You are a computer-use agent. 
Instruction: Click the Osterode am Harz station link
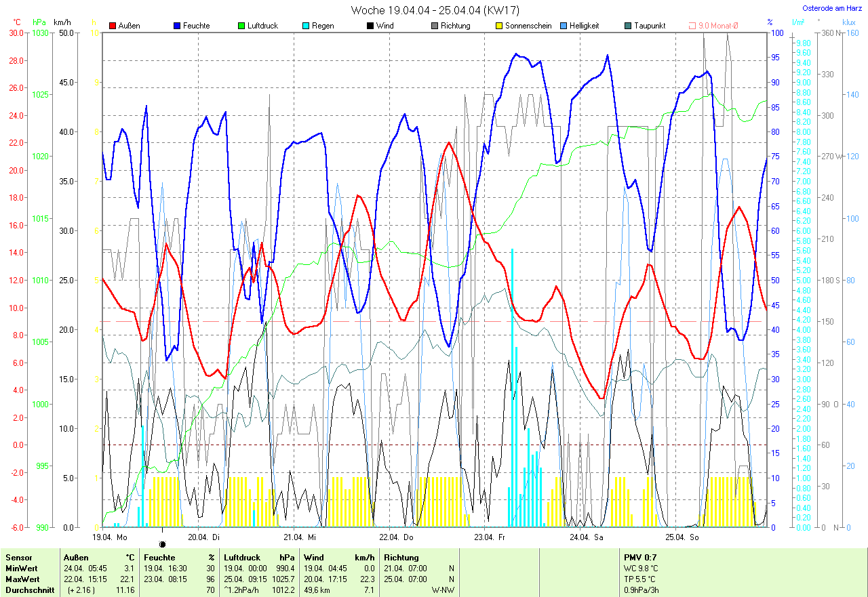click(832, 8)
